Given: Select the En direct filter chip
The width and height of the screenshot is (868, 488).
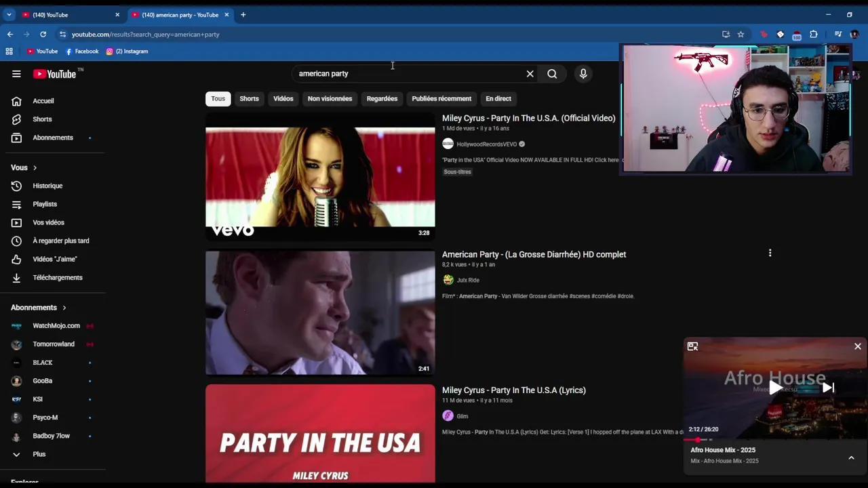Looking at the screenshot, I should (498, 98).
